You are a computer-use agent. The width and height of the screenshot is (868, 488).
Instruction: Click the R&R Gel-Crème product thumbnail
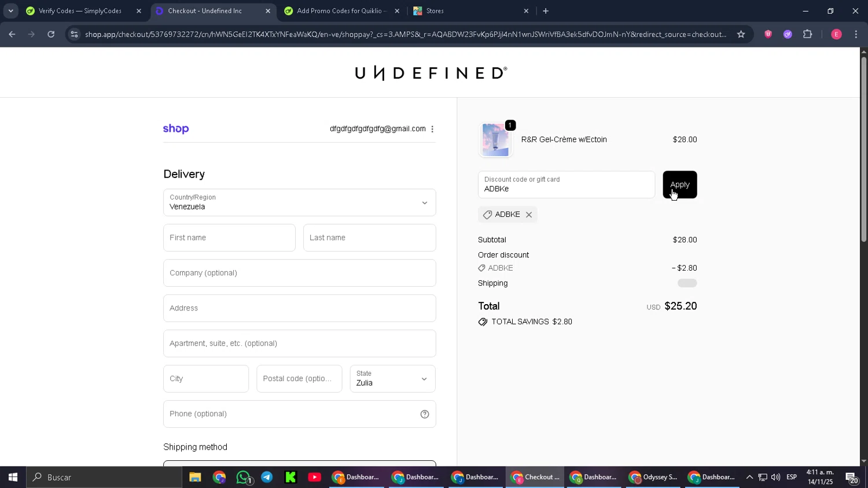pos(496,140)
